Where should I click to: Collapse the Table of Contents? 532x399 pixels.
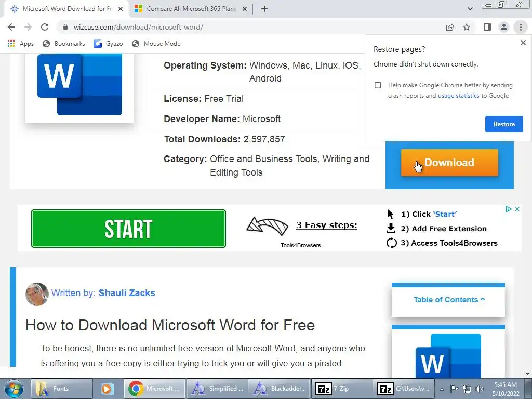(x=449, y=300)
